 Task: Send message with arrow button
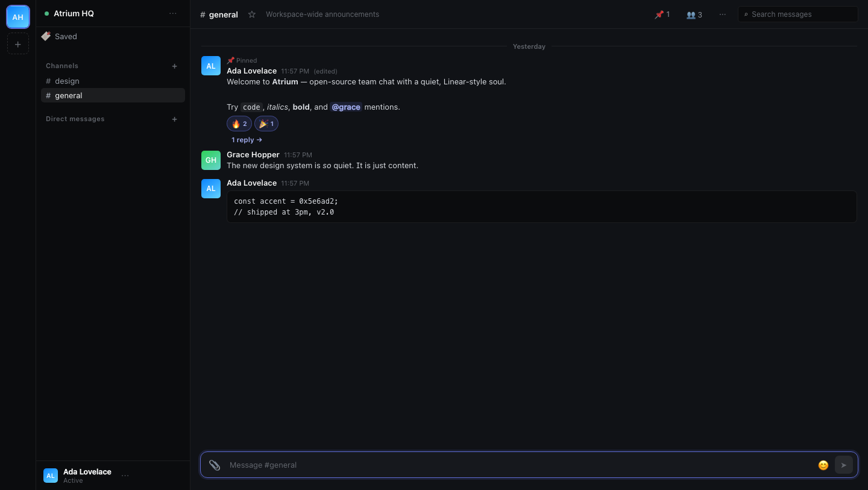[x=844, y=465]
